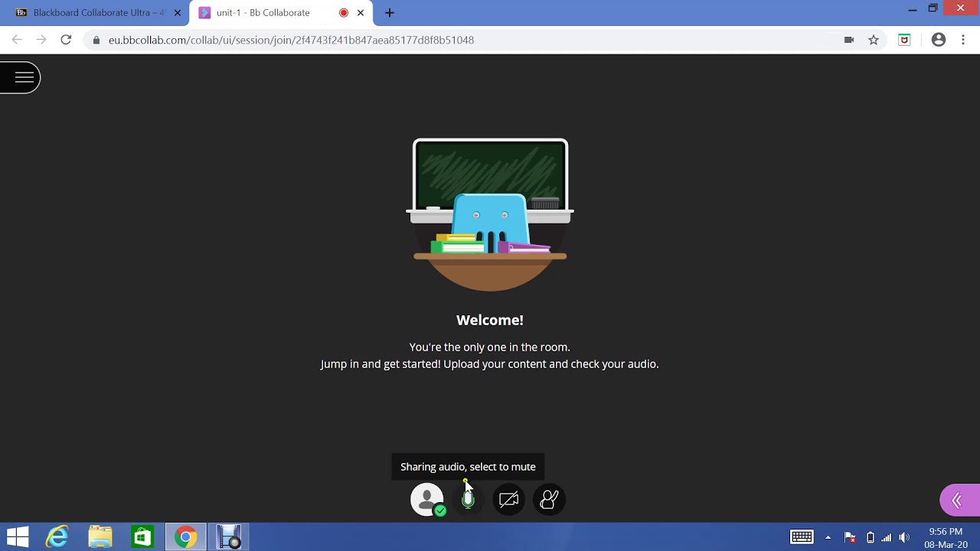The width and height of the screenshot is (980, 551).
Task: Open the volume speaker tray icon
Action: tap(904, 537)
